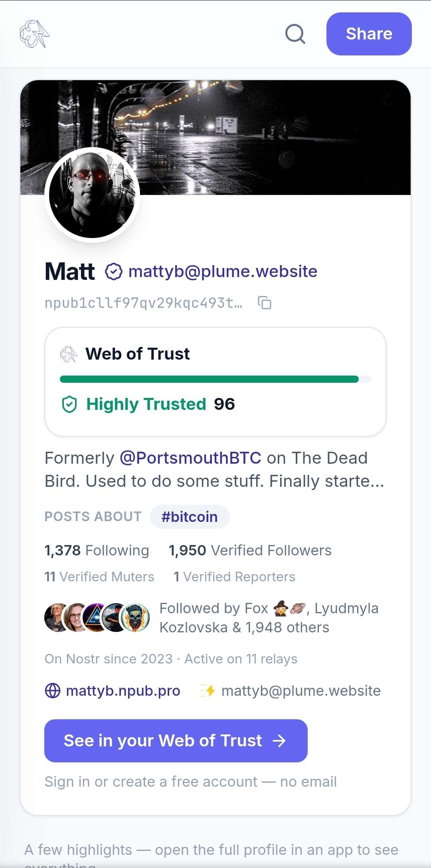Open the @PortsmouthBTC mention
This screenshot has width=431, height=868.
point(191,458)
